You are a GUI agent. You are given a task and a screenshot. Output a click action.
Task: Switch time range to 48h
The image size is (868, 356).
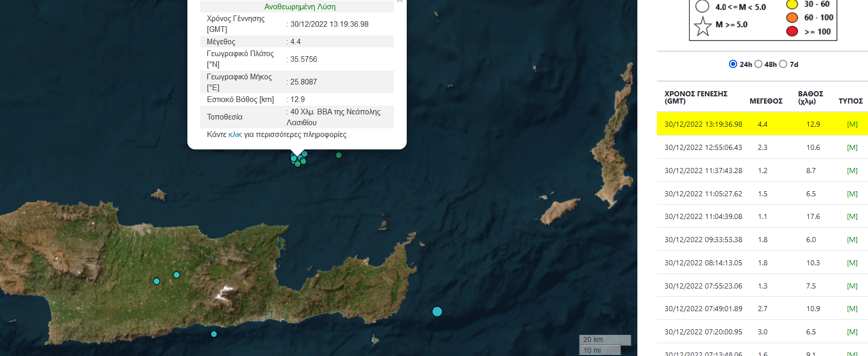(x=758, y=64)
